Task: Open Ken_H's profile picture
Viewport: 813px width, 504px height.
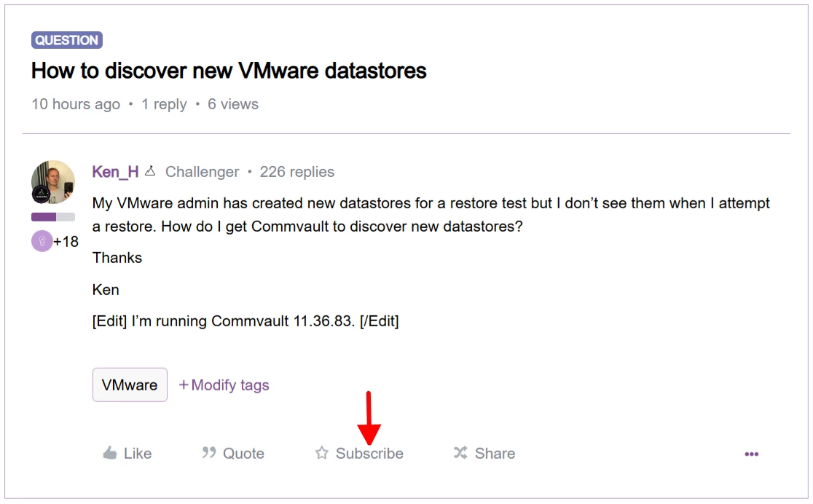Action: click(53, 181)
